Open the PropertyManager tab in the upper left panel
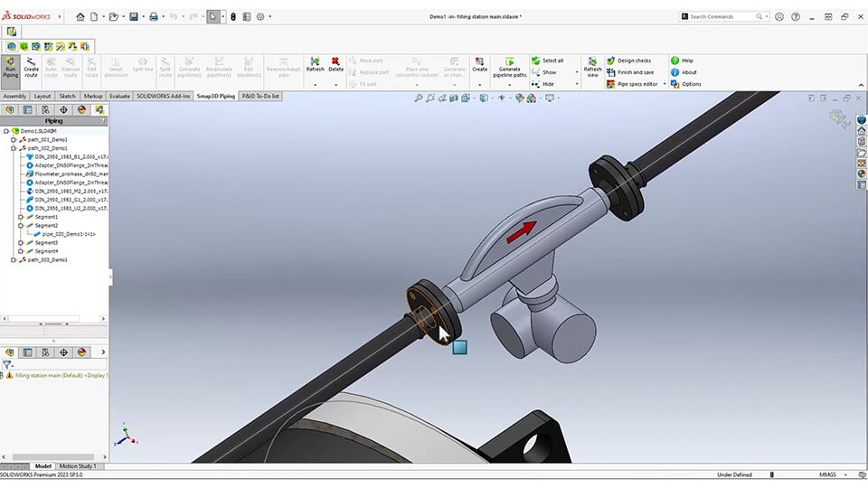This screenshot has height=488, width=868. click(x=28, y=109)
